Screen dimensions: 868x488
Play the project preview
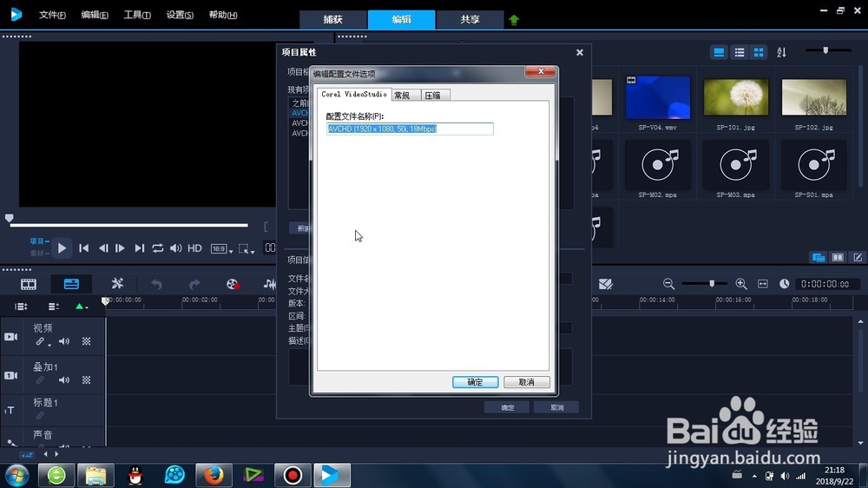(62, 248)
